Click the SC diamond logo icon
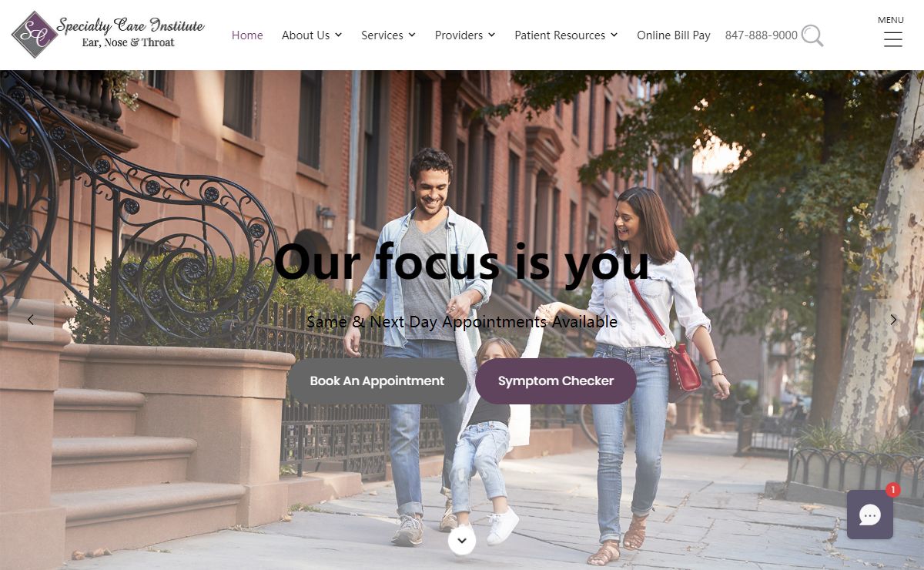This screenshot has height=570, width=924. (35, 35)
